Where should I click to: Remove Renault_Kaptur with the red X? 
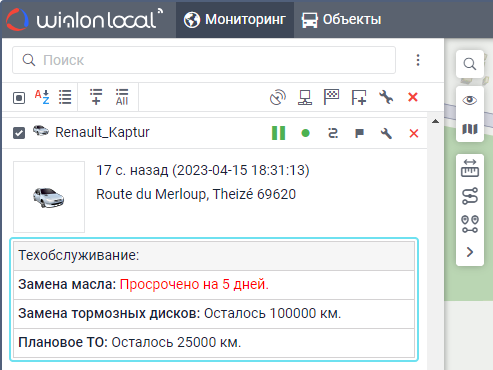coord(414,133)
